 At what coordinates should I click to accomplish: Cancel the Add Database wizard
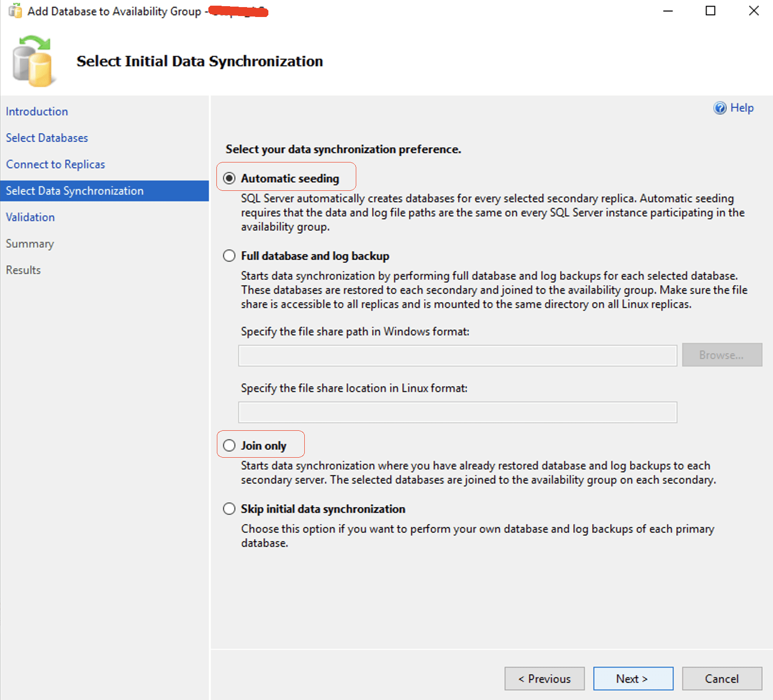pyautogui.click(x=721, y=679)
